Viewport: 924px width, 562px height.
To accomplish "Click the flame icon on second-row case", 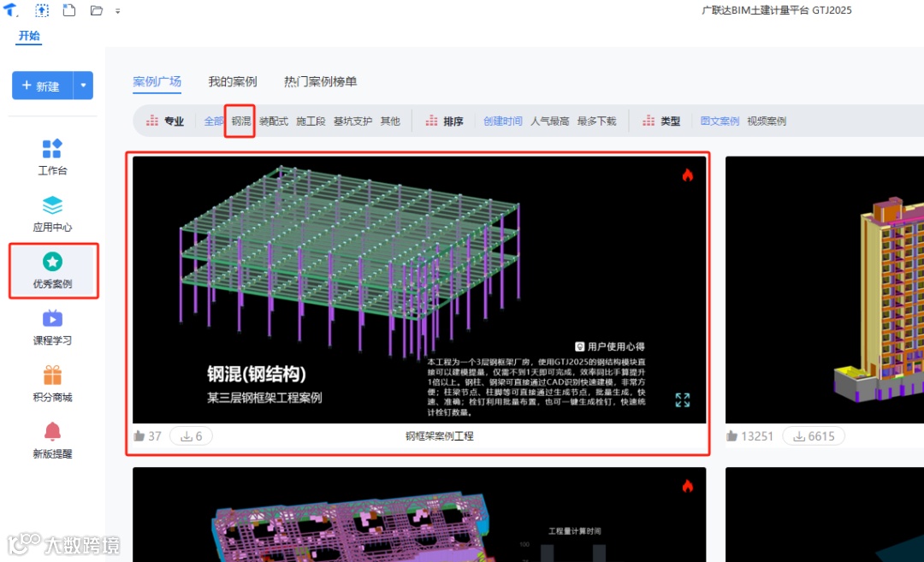I will tap(688, 486).
